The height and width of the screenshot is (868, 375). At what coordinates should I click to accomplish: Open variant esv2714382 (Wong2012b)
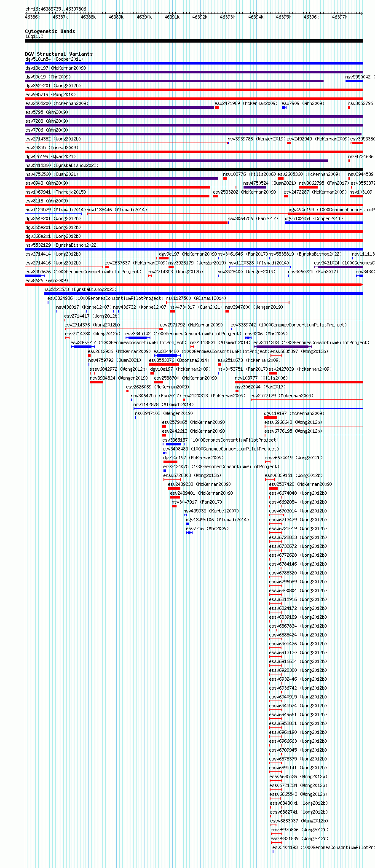pos(53,139)
